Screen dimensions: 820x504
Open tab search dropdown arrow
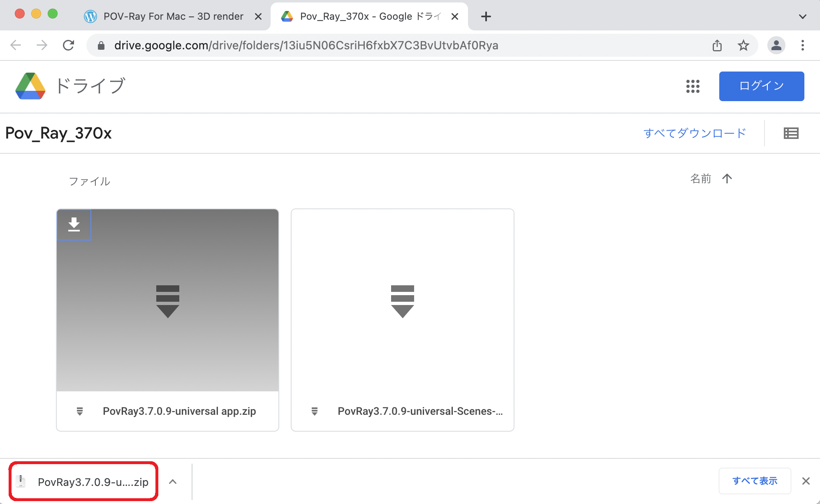click(802, 16)
